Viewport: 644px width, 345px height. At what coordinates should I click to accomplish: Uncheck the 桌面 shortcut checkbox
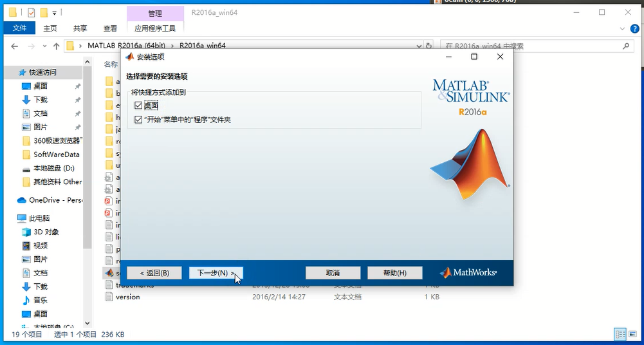[138, 106]
